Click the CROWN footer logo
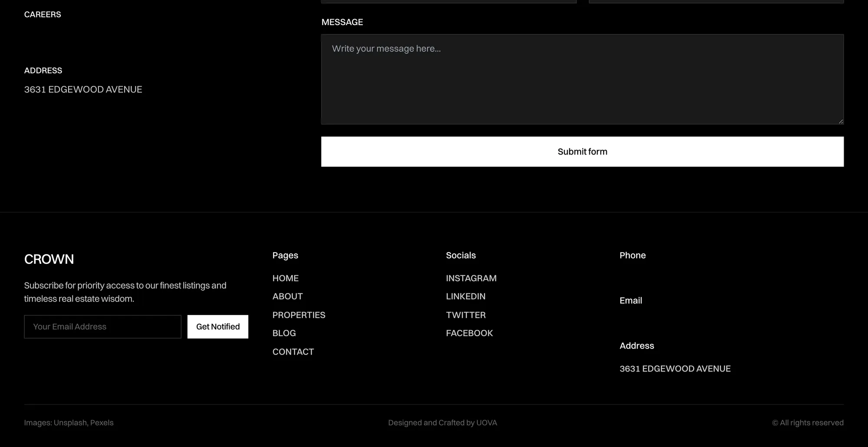This screenshot has height=447, width=868. 49,259
